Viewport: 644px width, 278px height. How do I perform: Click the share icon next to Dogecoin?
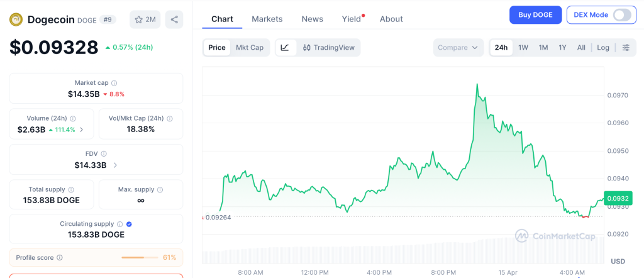coord(174,19)
